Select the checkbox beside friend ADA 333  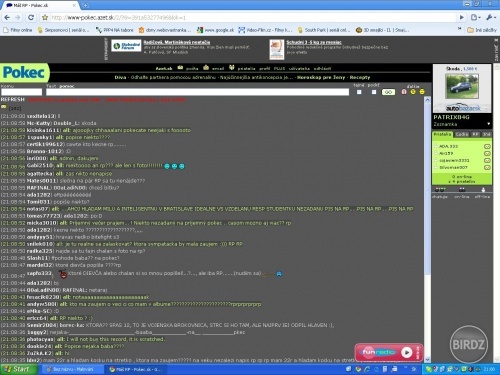(436, 146)
